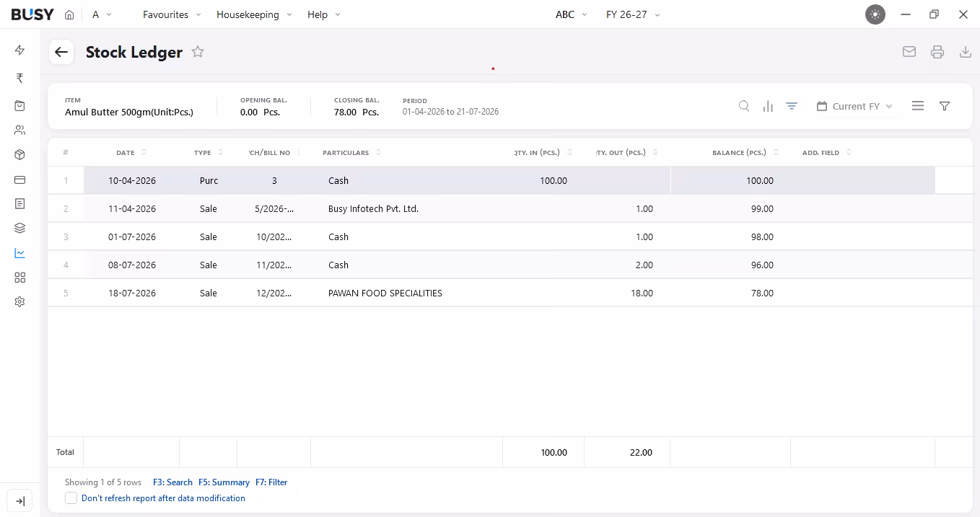Open the ABC company dropdown
The height and width of the screenshot is (517, 980).
coord(572,14)
